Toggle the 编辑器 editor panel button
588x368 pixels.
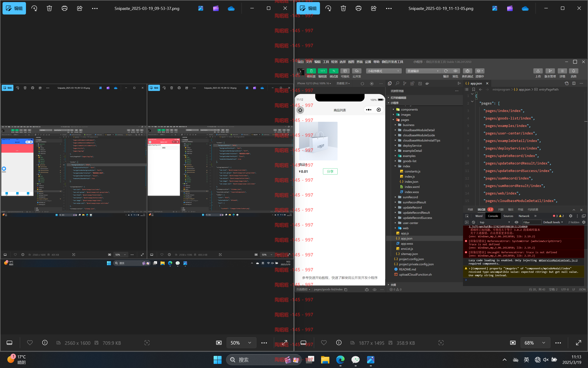pyautogui.click(x=322, y=71)
